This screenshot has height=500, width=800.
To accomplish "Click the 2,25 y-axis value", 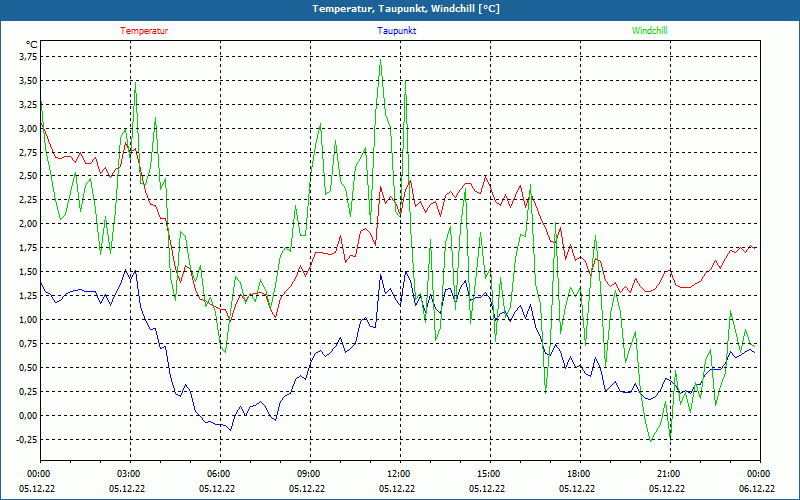I will coord(29,200).
